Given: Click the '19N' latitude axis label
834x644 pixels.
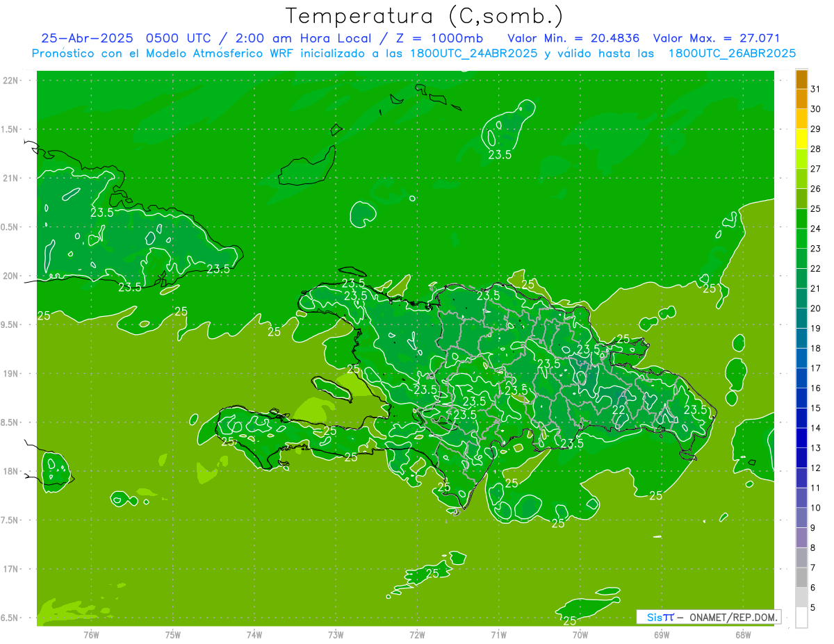Looking at the screenshot, I should coord(10,374).
